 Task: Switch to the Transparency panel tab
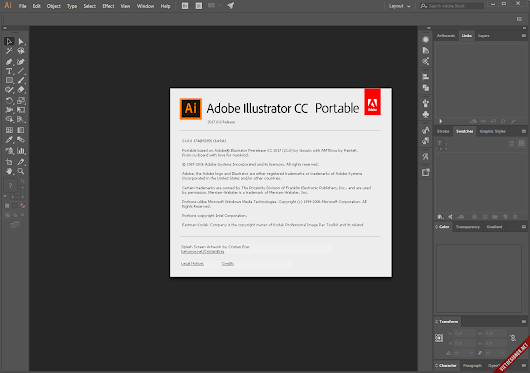467,227
